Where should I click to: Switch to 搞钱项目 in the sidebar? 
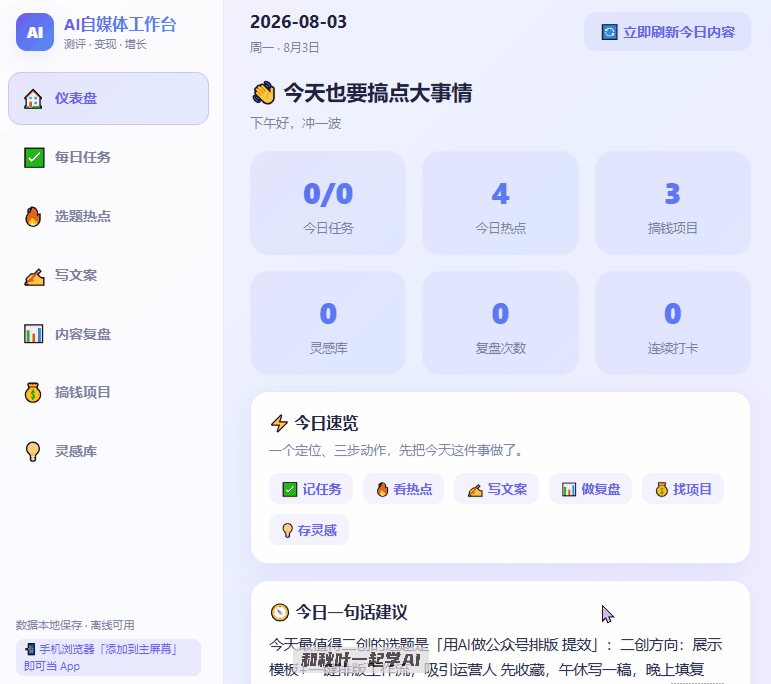coord(109,392)
